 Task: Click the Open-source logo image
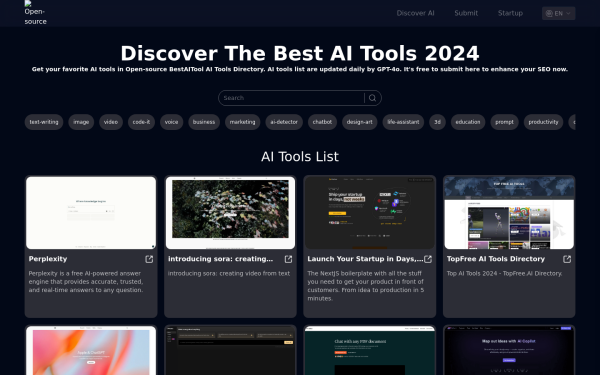coord(36,13)
